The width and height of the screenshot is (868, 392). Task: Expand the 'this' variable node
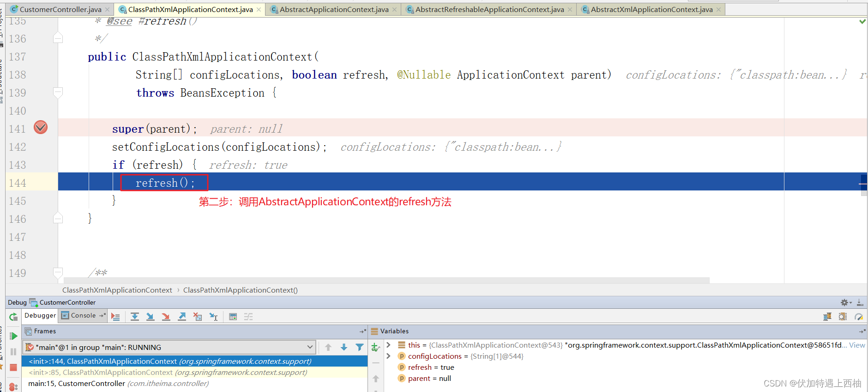tap(388, 345)
